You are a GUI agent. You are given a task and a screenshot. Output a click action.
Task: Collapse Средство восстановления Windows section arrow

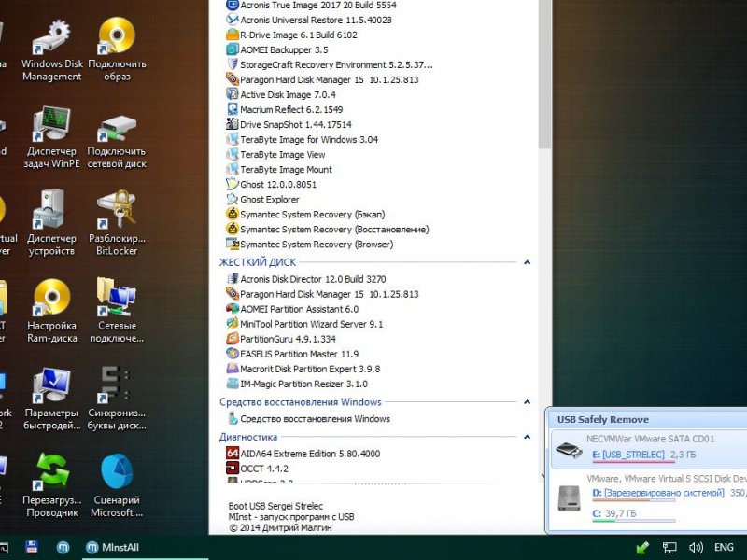coord(528,402)
